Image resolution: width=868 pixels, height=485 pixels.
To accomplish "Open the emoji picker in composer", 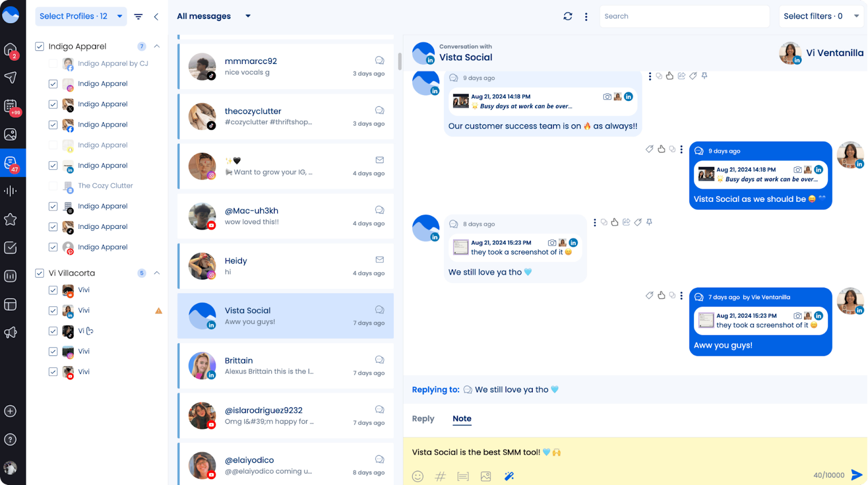I will (417, 476).
